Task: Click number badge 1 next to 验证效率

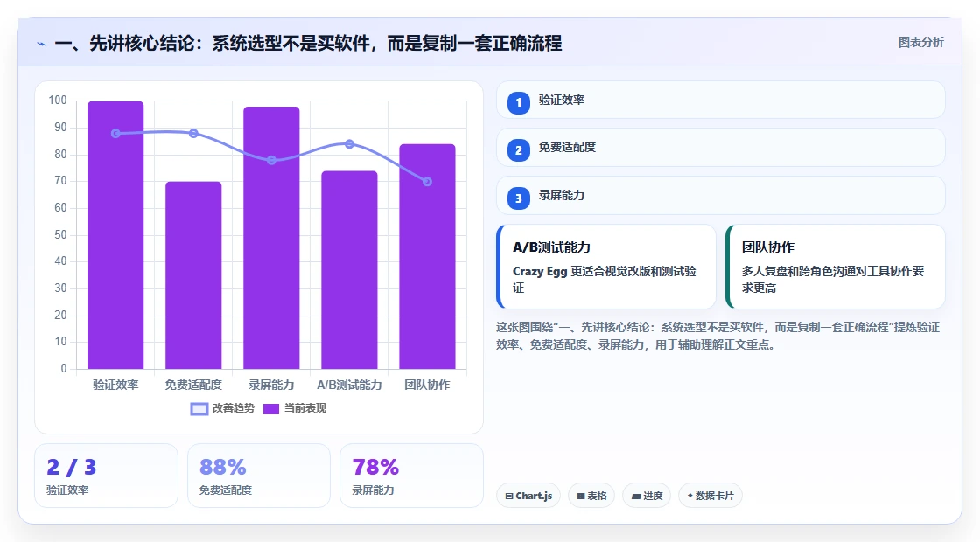Action: (518, 102)
